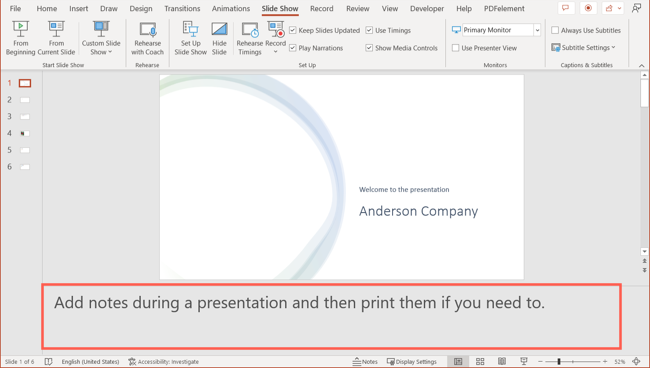Launch Rehearse with Coach
Viewport: 650px width, 368px height.
click(x=147, y=38)
